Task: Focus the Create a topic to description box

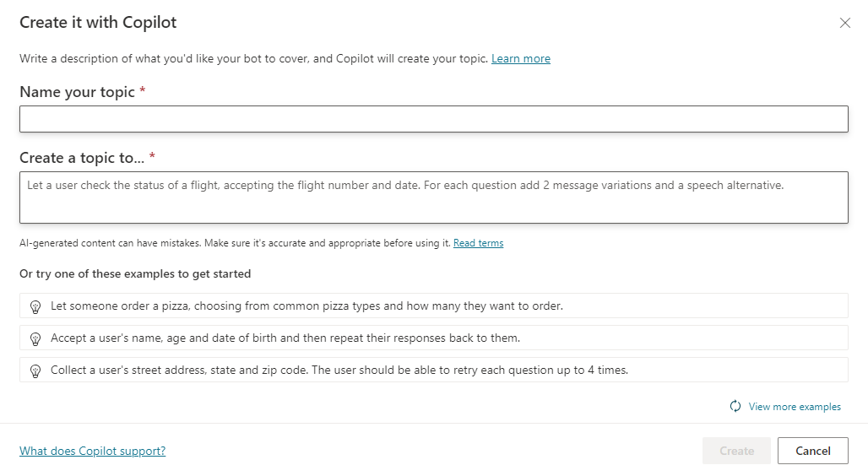Action: (433, 197)
